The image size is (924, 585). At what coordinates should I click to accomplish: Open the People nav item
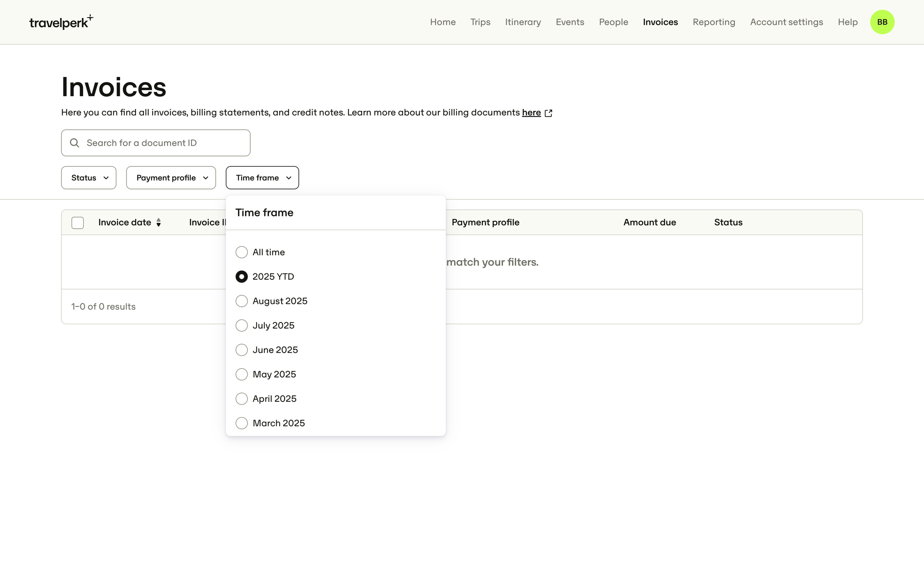click(x=613, y=22)
